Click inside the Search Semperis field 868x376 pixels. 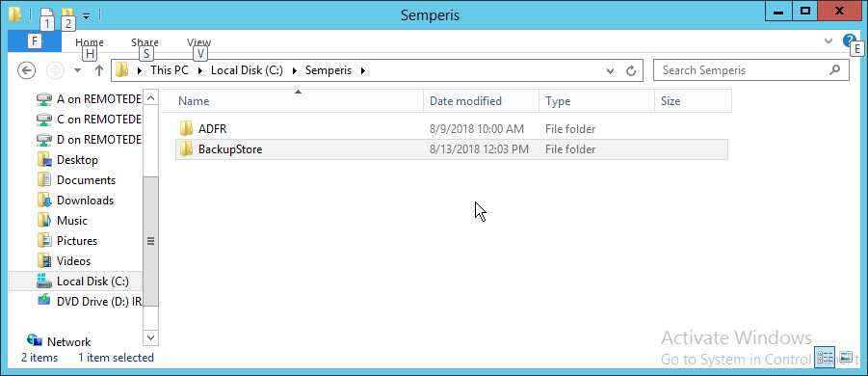pyautogui.click(x=742, y=70)
